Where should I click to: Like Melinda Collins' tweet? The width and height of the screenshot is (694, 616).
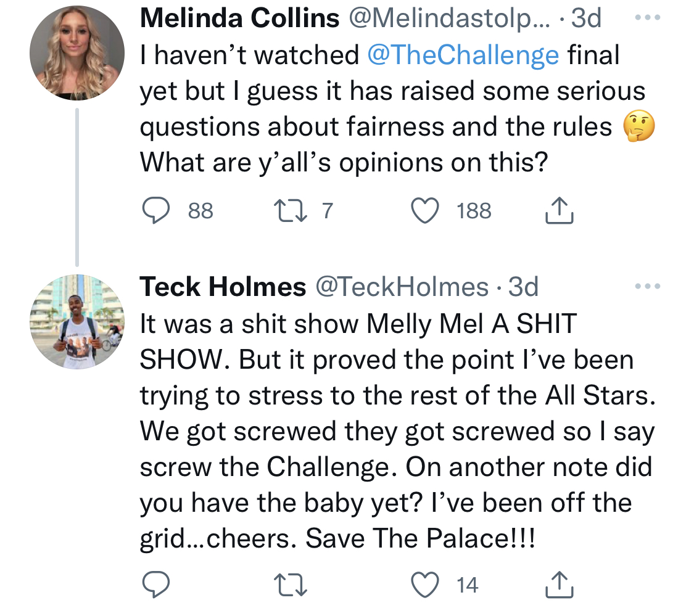[425, 211]
